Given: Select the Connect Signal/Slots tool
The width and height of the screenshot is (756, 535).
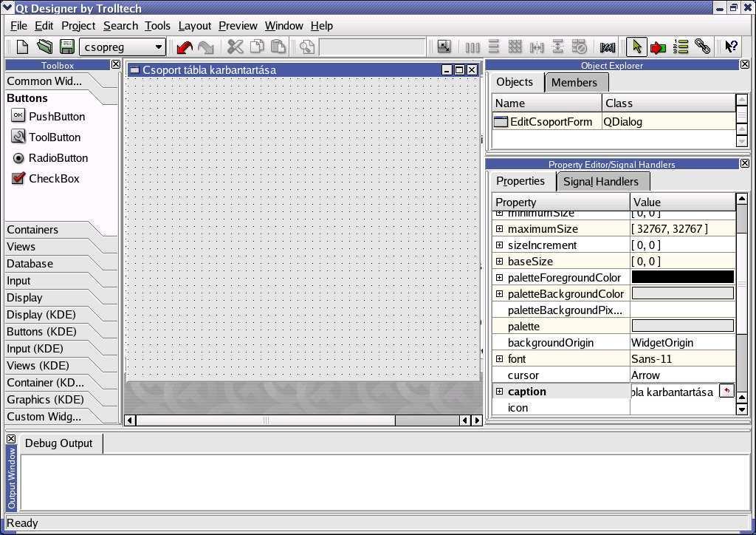Looking at the screenshot, I should tap(658, 47).
